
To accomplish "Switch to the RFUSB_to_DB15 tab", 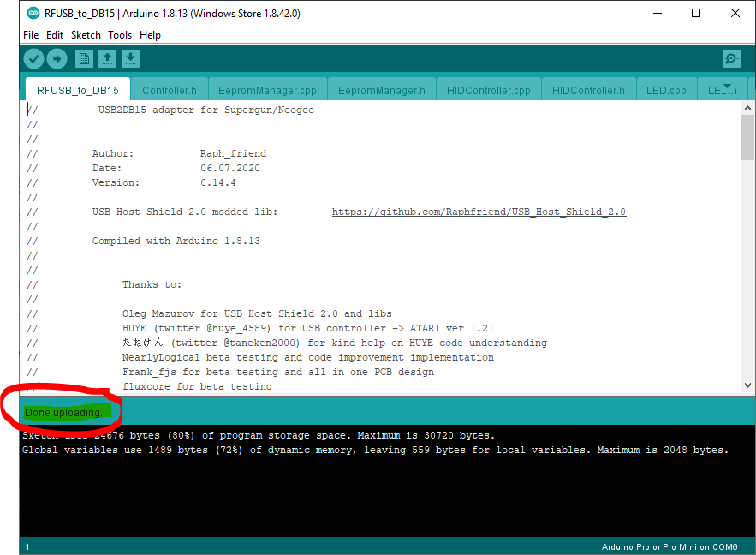I will (78, 90).
